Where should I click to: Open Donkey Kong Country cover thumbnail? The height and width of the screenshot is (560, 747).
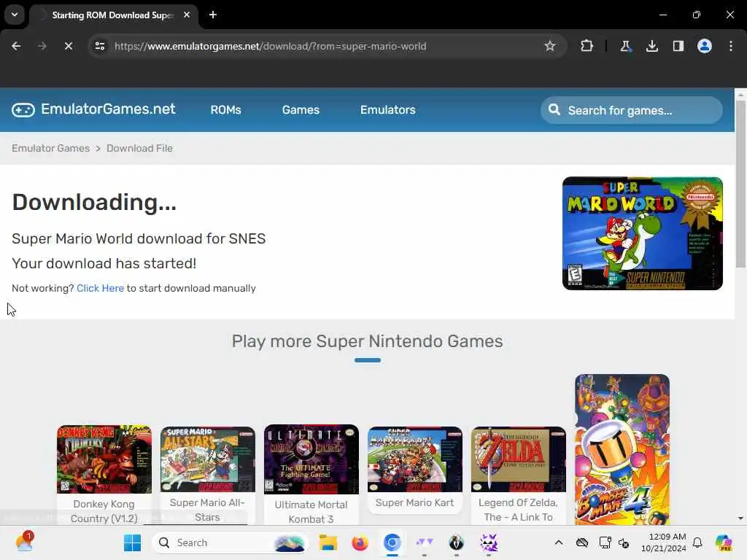coord(104,459)
